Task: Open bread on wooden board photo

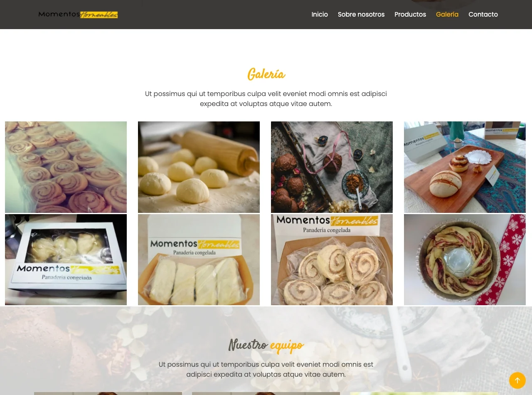Action: coord(465,167)
